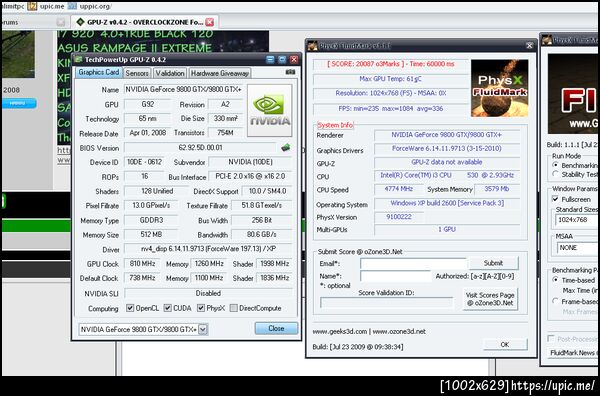
Task: Click the FPS min=235 max=1084 avg=336 line
Action: [391, 109]
